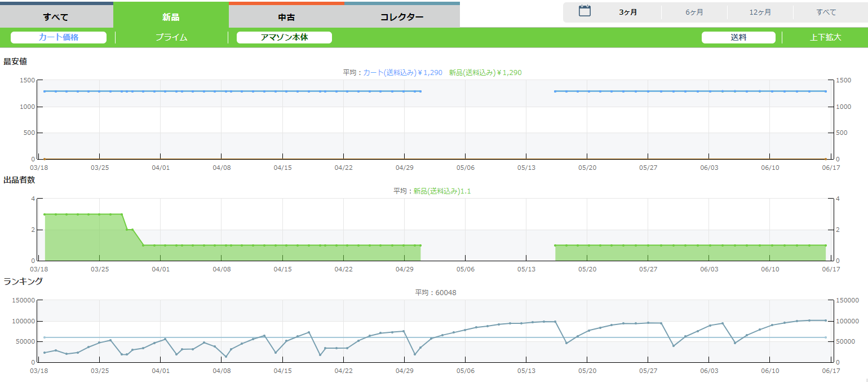Choose the 6ヶ月 time range

tap(694, 12)
